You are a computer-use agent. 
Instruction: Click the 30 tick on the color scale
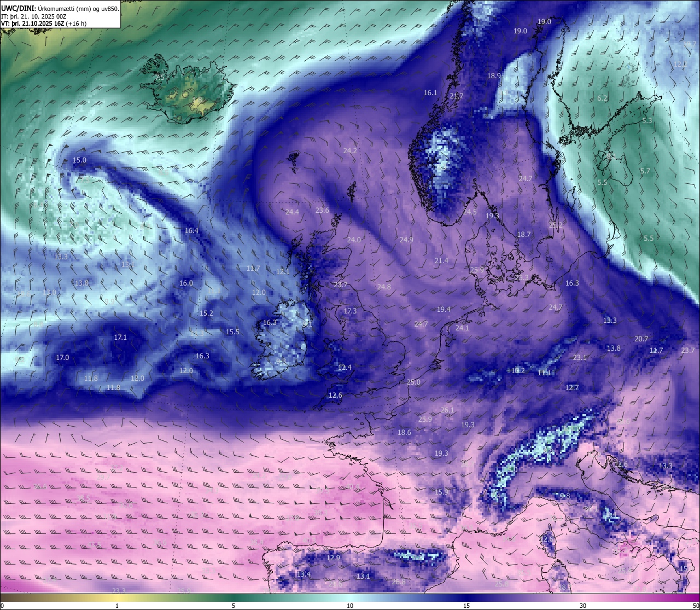(583, 606)
